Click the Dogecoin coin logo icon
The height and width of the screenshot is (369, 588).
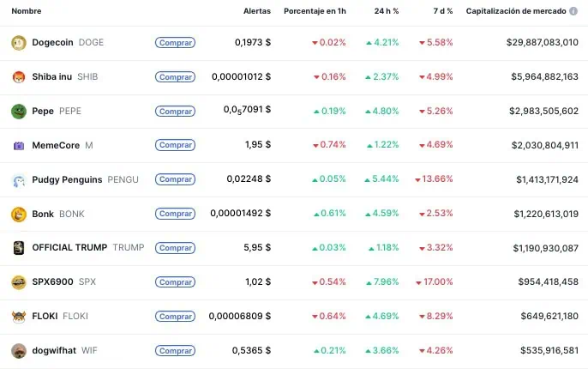18,42
